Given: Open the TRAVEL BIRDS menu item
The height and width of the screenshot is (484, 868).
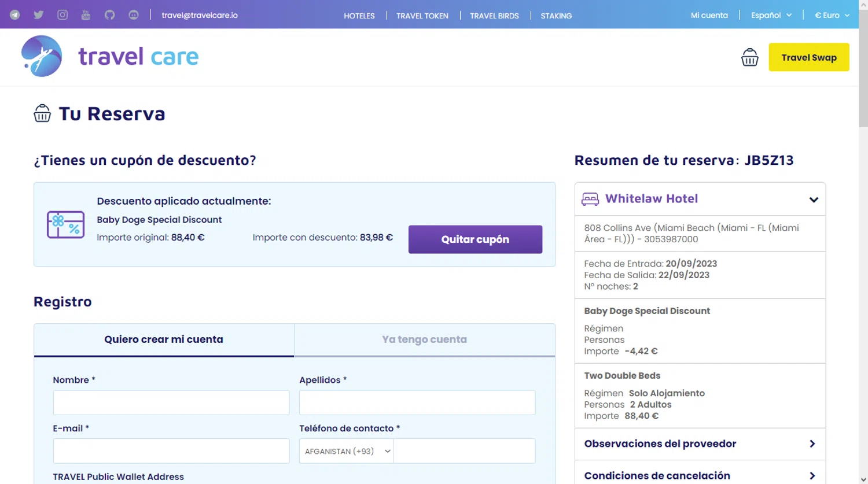Looking at the screenshot, I should click(495, 16).
